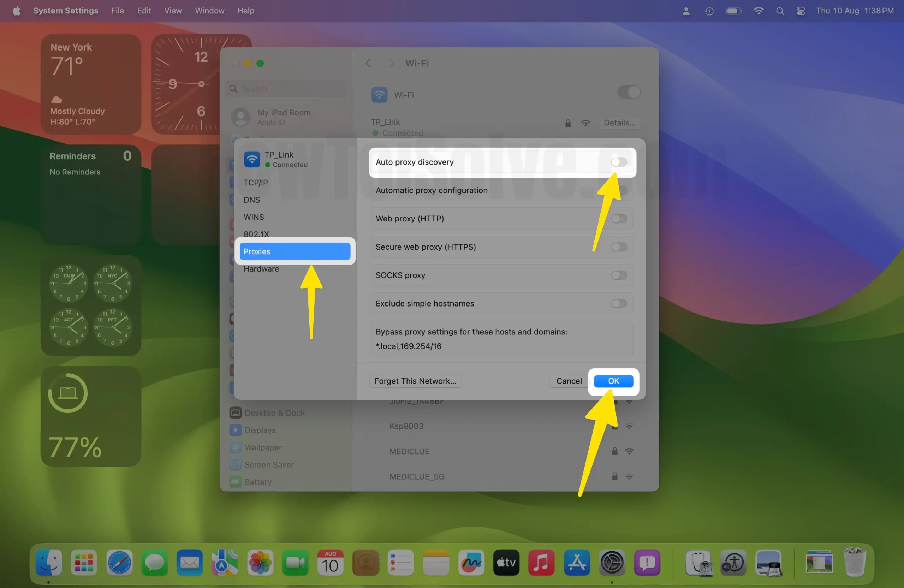This screenshot has height=588, width=904.
Task: Select TCP/IP network settings tab
Action: 256,182
